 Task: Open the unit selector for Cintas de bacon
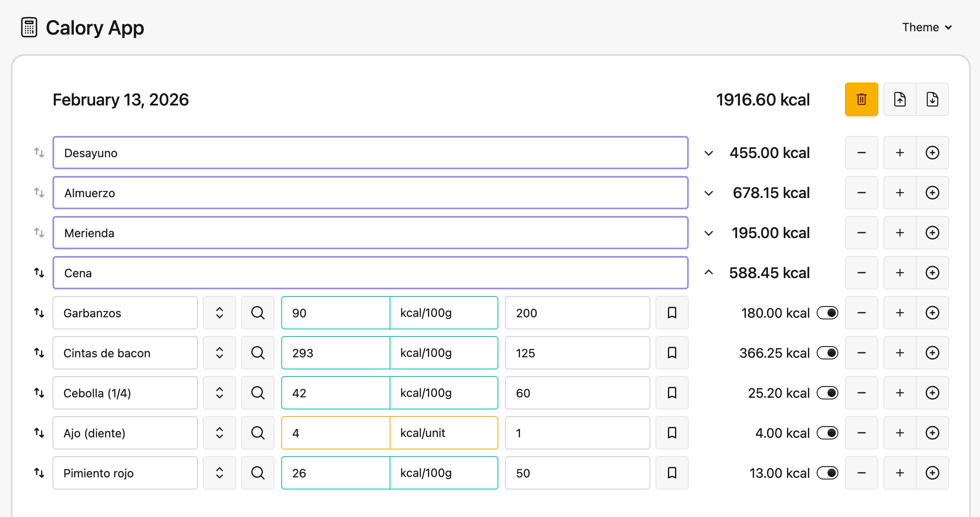(444, 353)
